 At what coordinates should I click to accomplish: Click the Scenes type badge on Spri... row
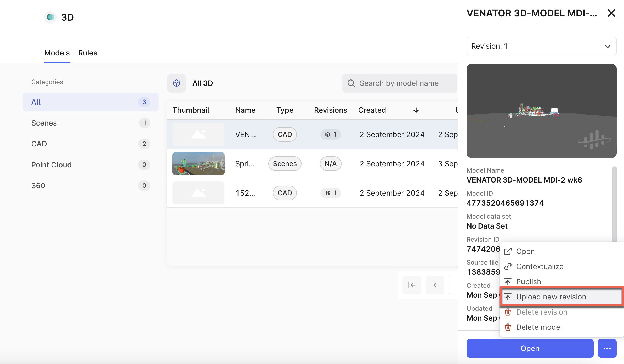click(285, 163)
